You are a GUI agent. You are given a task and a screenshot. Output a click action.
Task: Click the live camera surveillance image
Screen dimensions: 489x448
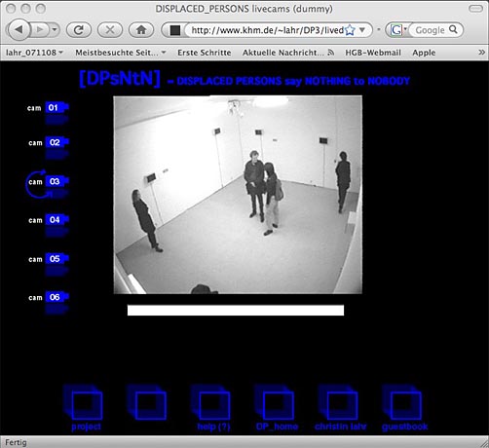click(238, 195)
